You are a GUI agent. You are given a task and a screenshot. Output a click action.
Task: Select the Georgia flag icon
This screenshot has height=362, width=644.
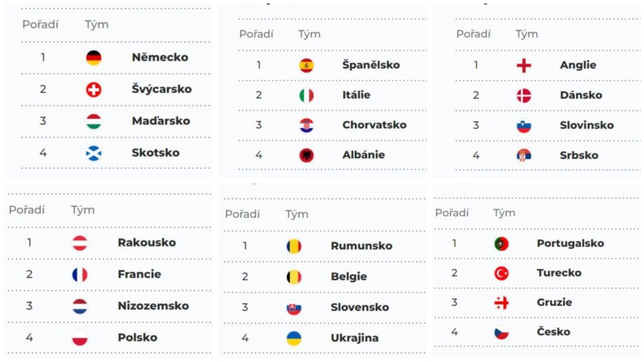pos(501,303)
